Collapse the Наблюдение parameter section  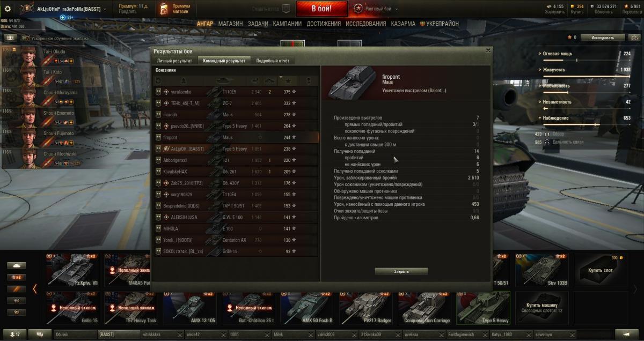coord(540,118)
